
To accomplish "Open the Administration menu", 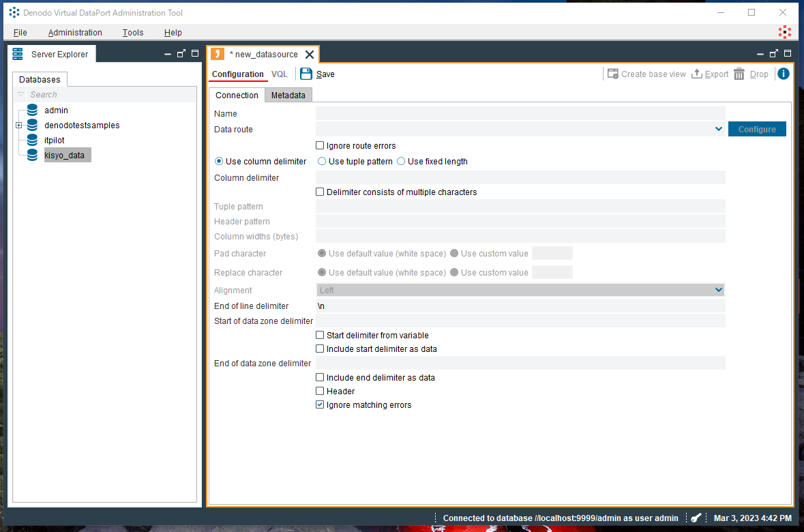I will (75, 32).
